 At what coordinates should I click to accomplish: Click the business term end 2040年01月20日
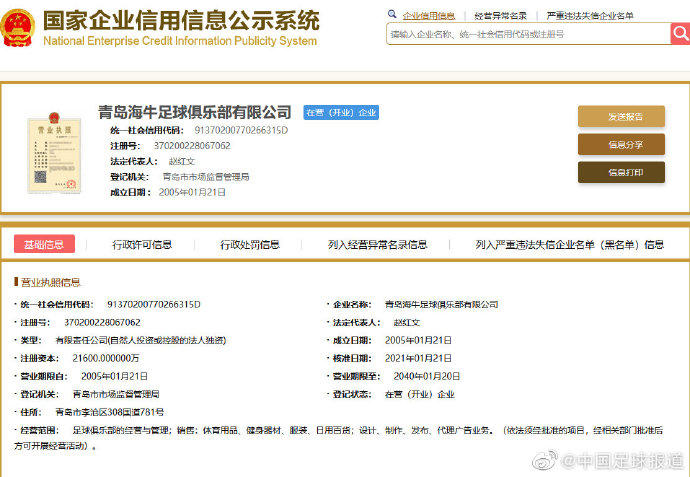427,376
